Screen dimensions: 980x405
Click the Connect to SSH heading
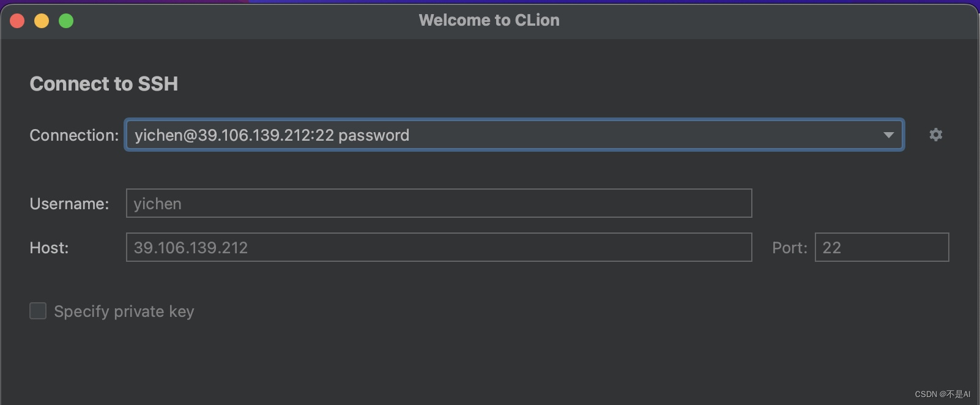coord(103,84)
